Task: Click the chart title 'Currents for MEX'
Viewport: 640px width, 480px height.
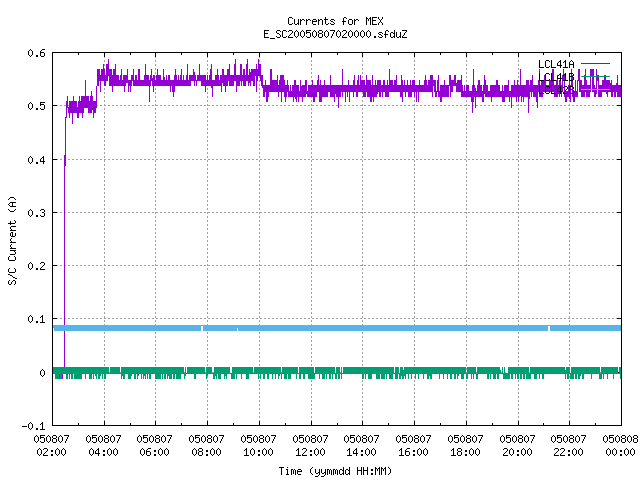Action: coord(335,21)
